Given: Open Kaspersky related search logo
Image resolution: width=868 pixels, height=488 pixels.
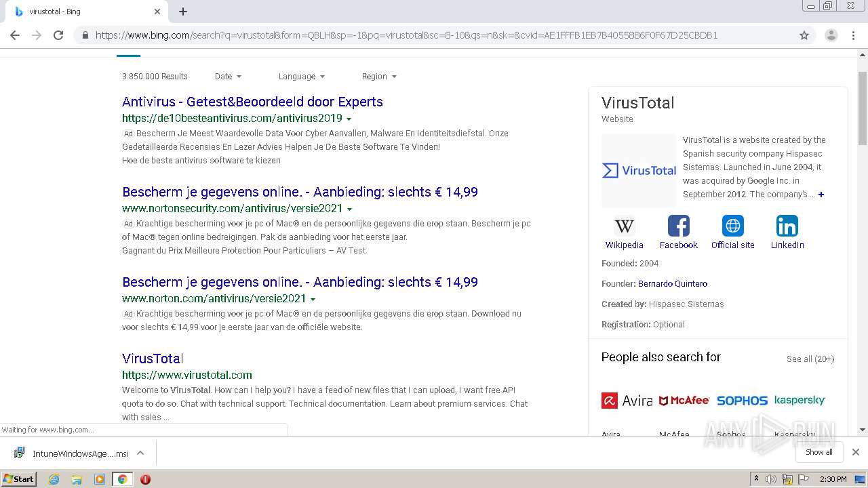Looking at the screenshot, I should [x=800, y=400].
